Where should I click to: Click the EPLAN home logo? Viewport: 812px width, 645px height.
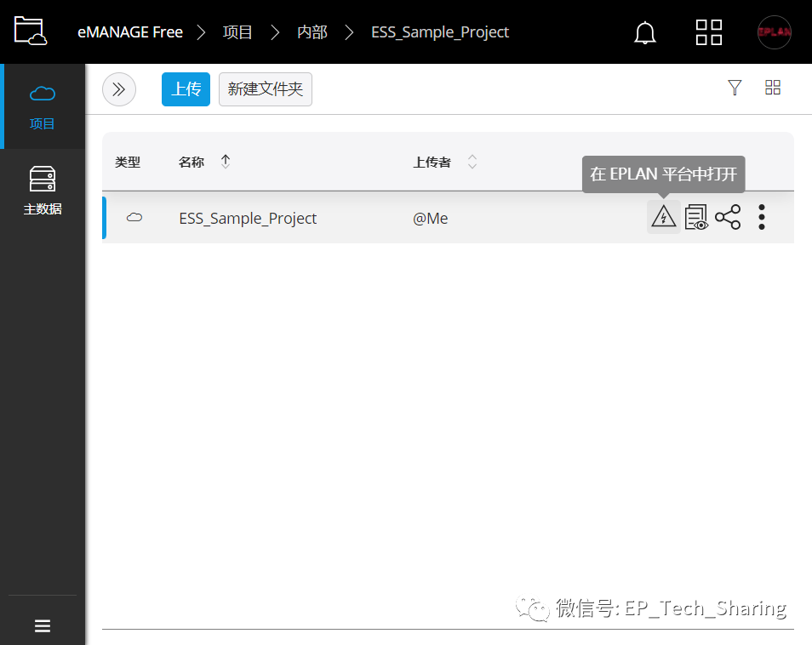pyautogui.click(x=29, y=31)
